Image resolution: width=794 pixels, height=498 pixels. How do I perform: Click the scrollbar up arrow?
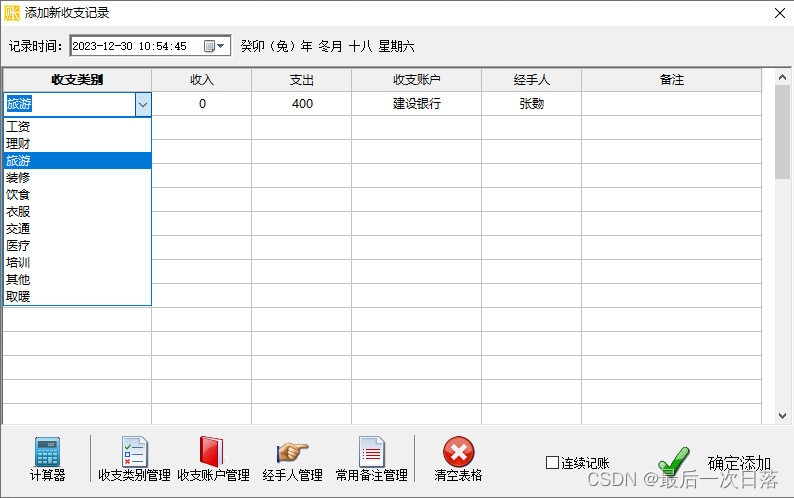782,78
